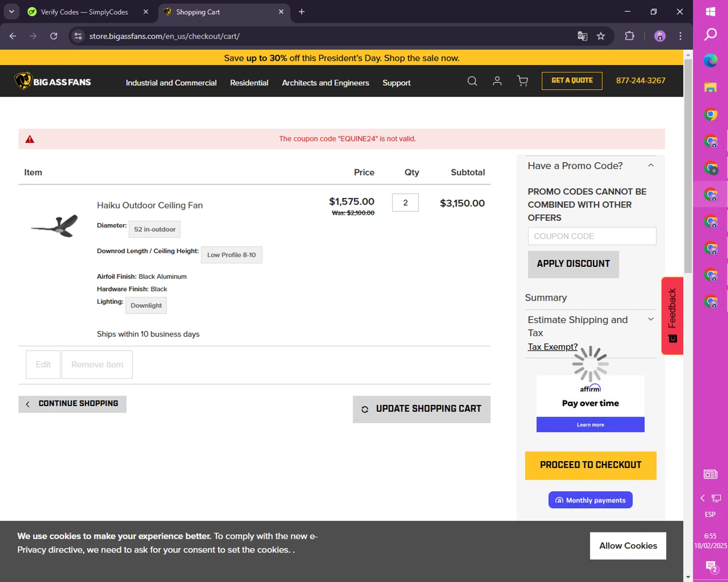The image size is (728, 582).
Task: Go to Big Ass Fans logo home
Action: point(52,81)
